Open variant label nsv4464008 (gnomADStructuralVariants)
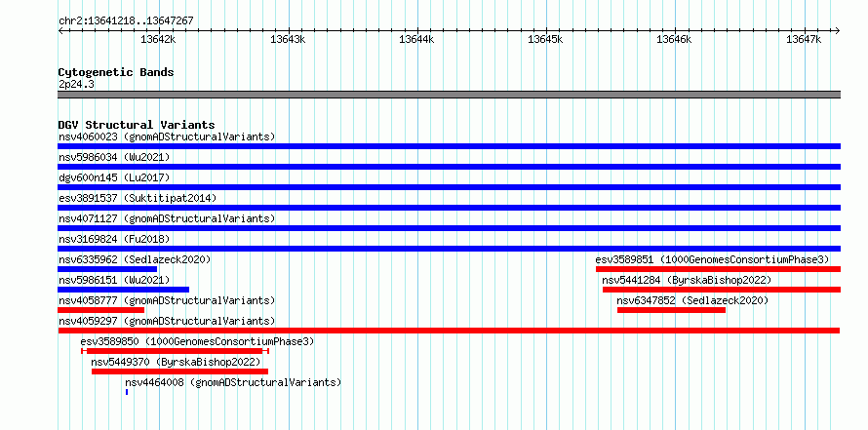 coord(233,382)
